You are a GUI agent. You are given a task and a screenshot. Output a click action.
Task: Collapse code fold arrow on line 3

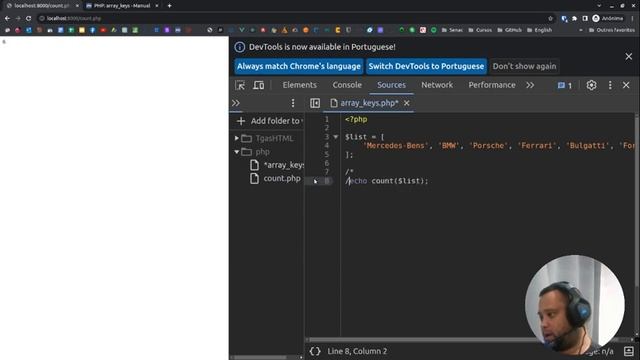[336, 137]
